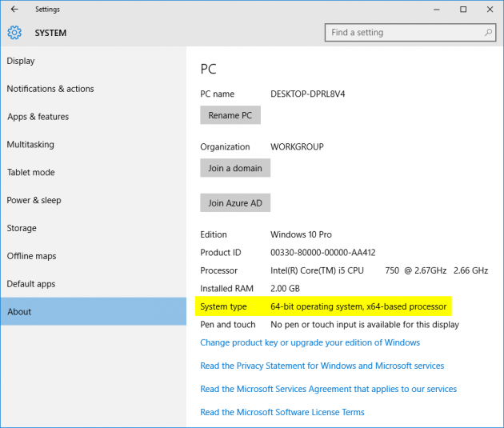Open Notifications & actions settings
The width and height of the screenshot is (504, 428).
pos(94,89)
